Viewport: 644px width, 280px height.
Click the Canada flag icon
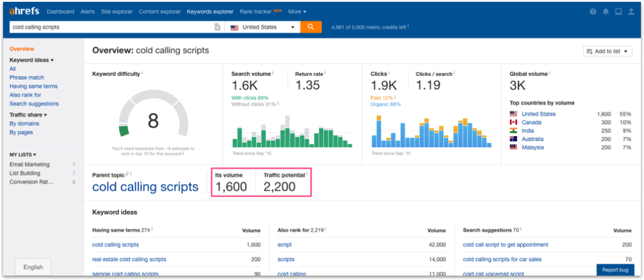tap(513, 122)
